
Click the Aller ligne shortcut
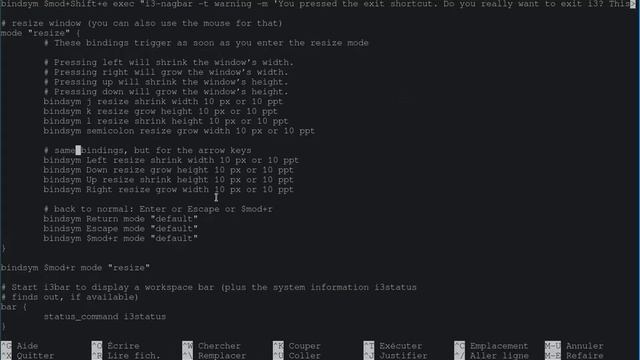(499, 356)
